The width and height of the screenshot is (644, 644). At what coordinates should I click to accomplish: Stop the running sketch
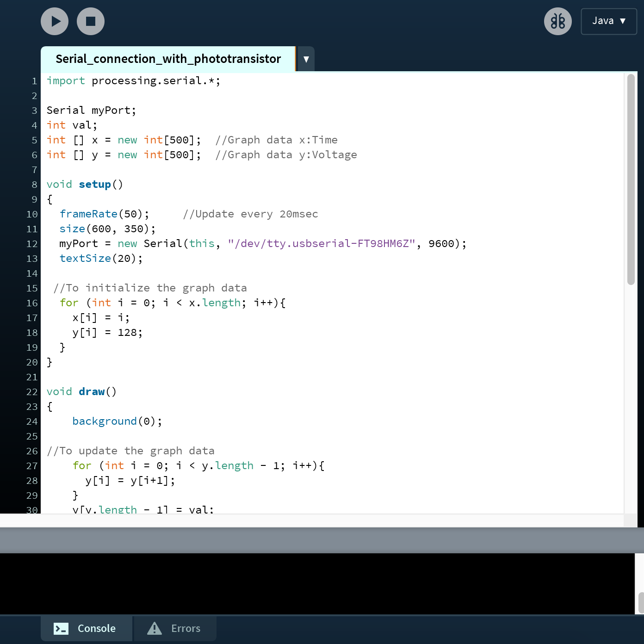coord(91,21)
